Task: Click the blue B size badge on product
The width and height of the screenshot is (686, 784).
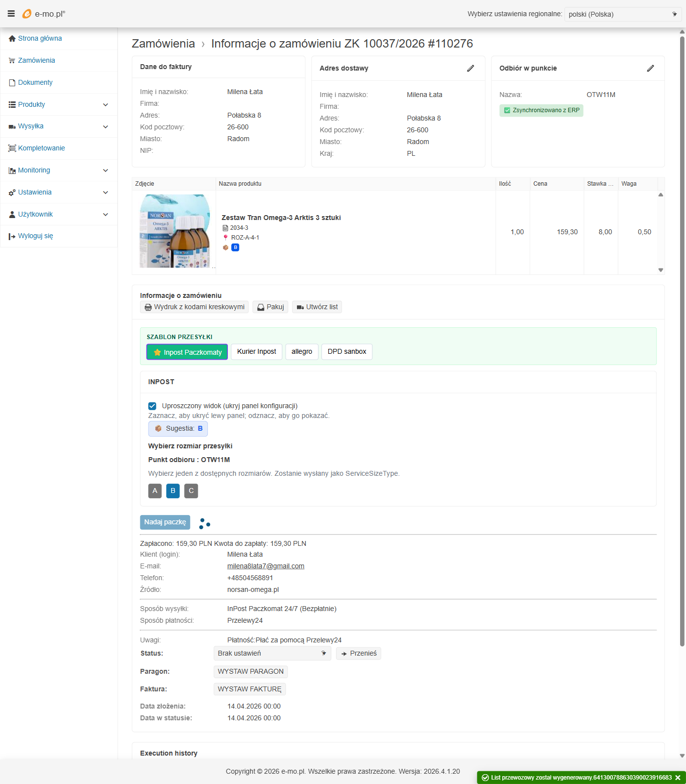Action: point(235,247)
